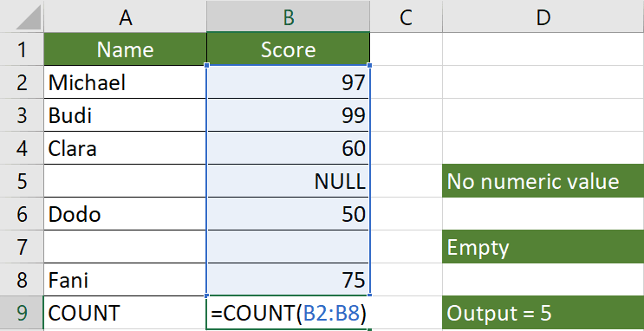Select cell D2
Screen dimensions: 644x331
[543, 82]
